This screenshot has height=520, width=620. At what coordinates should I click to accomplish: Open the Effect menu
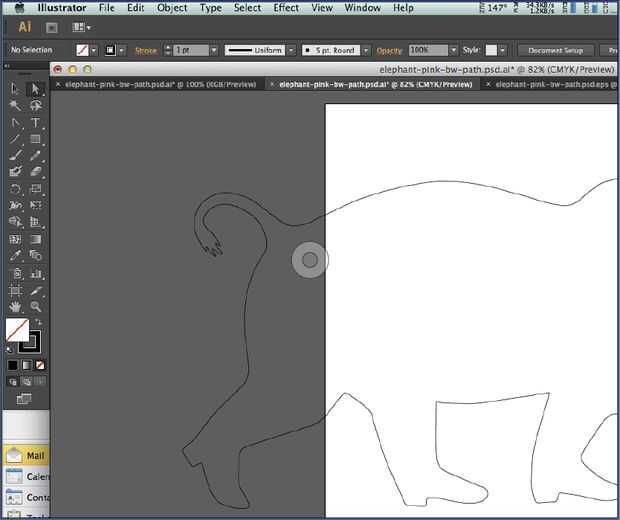(x=286, y=8)
